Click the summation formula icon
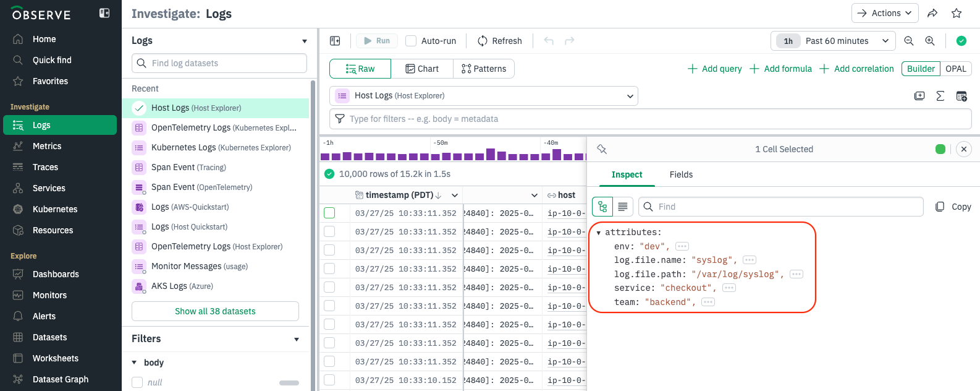This screenshot has width=980, height=391. coord(940,96)
